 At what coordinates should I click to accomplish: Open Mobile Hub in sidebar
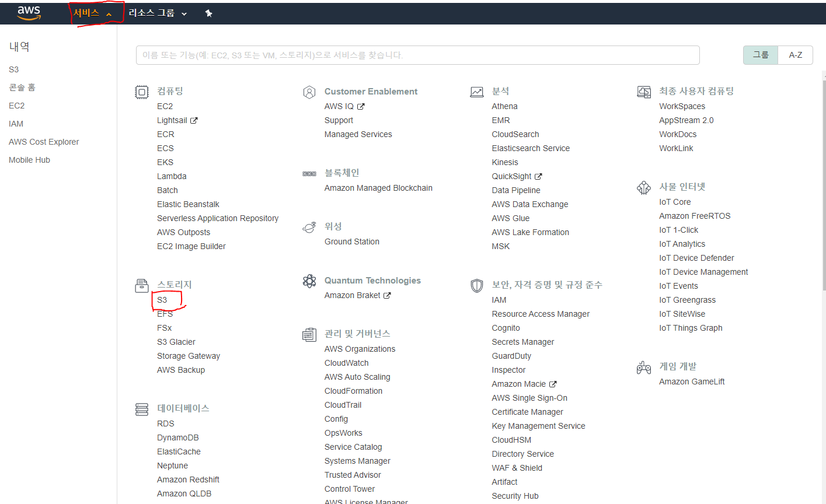pyautogui.click(x=29, y=160)
